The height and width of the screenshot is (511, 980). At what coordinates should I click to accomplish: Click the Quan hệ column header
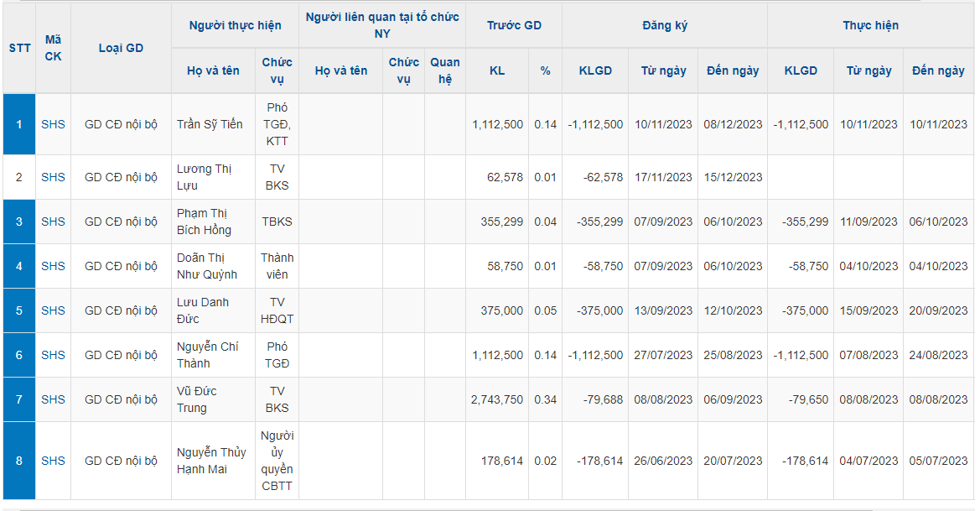[x=444, y=70]
